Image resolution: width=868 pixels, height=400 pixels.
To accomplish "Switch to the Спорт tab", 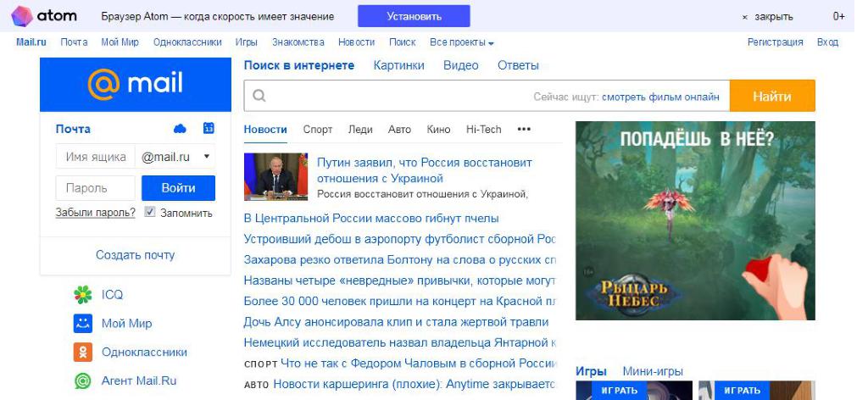I will point(318,130).
